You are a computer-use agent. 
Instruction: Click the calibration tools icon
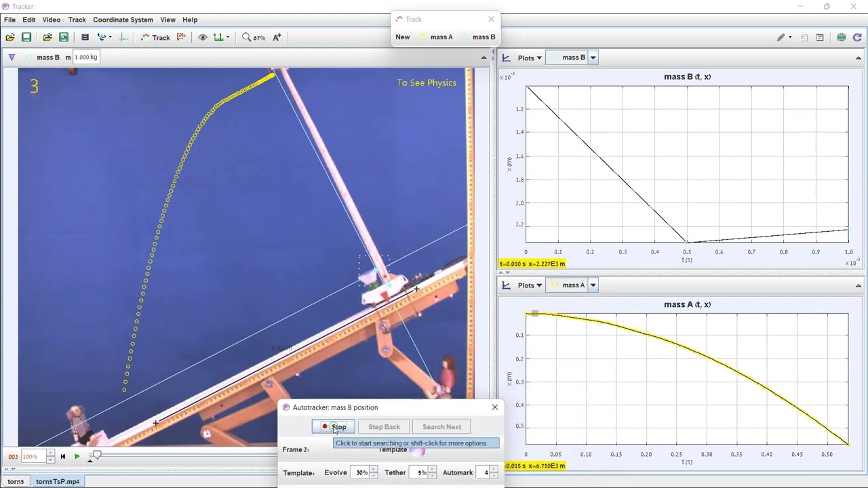pyautogui.click(x=102, y=37)
